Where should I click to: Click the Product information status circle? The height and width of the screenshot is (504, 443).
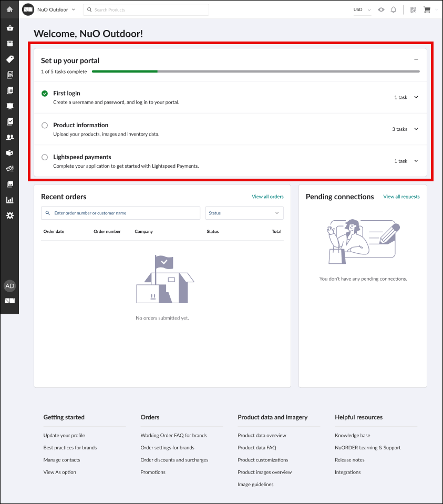point(45,126)
